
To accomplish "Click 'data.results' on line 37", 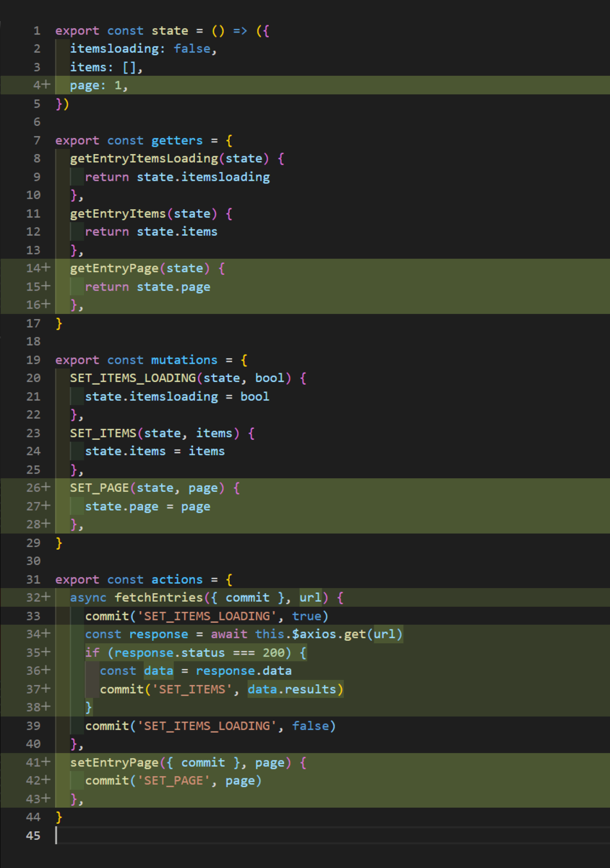I will point(292,689).
